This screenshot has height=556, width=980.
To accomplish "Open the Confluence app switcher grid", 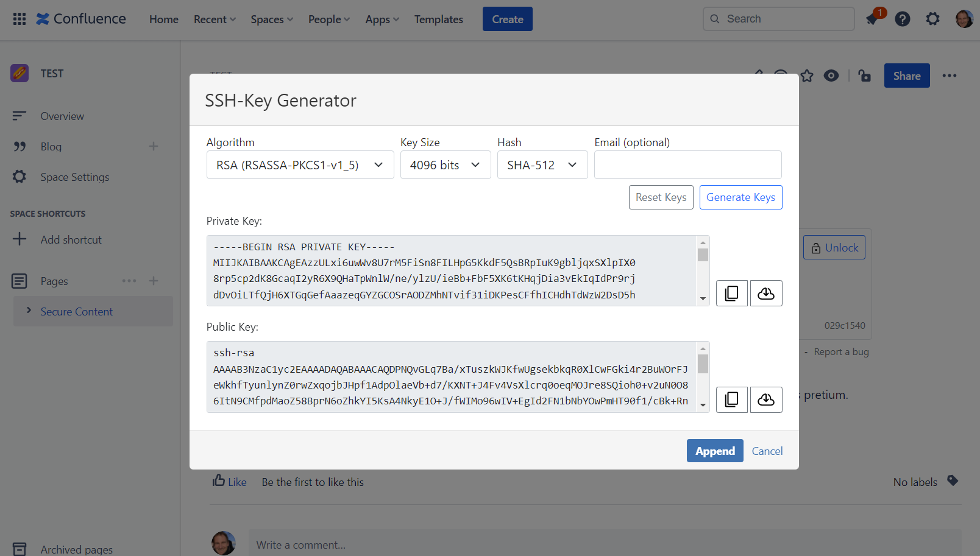I will click(19, 19).
